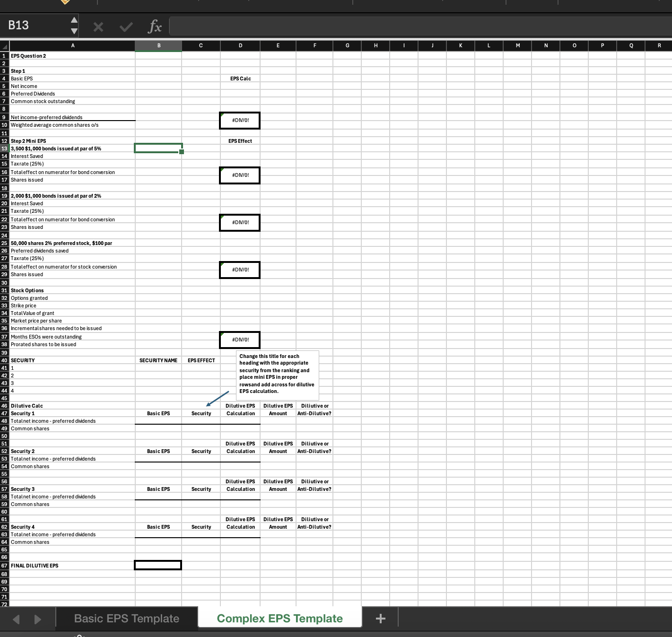Viewport: 672px width, 637px height.
Task: Select all cells via the corner button
Action: 4,46
